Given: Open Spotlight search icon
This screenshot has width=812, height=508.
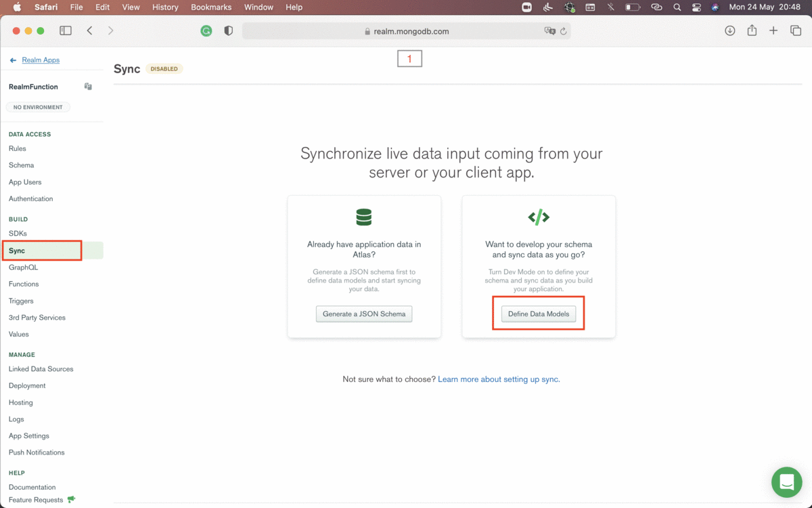Looking at the screenshot, I should pyautogui.click(x=677, y=7).
